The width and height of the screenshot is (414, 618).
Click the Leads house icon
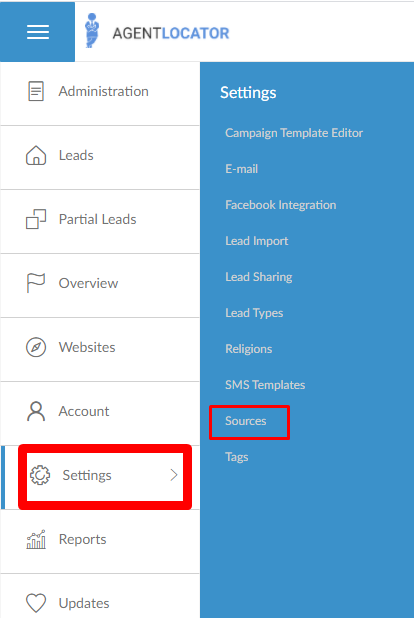coord(36,155)
